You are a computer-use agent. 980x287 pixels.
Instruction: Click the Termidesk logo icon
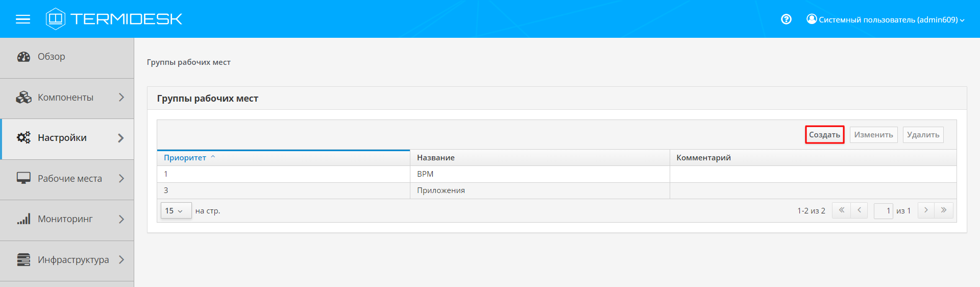coord(55,19)
